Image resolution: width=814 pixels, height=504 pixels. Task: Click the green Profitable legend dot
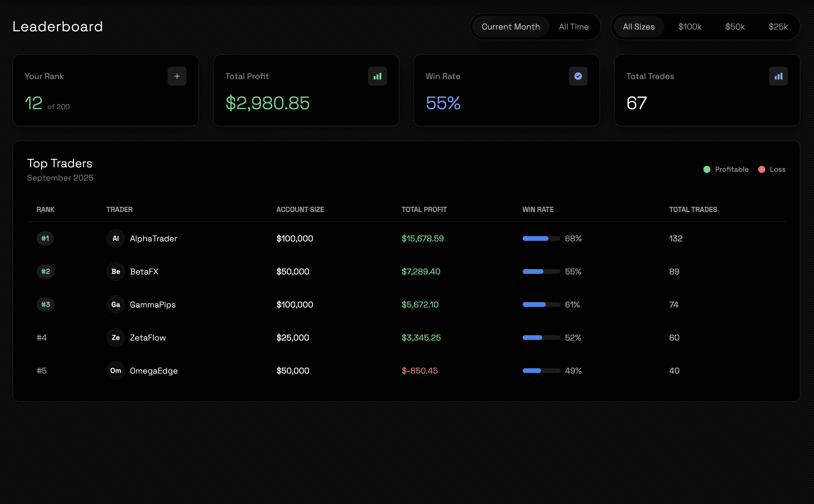click(707, 169)
